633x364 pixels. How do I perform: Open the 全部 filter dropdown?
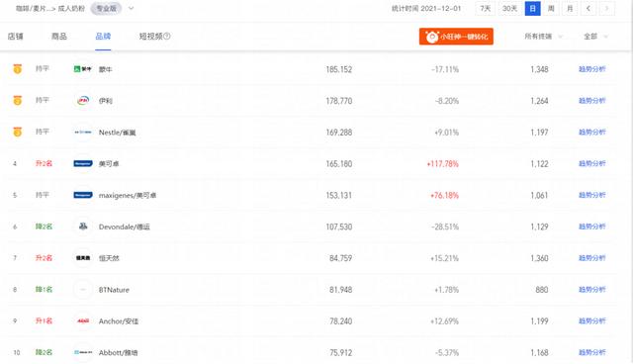click(595, 37)
